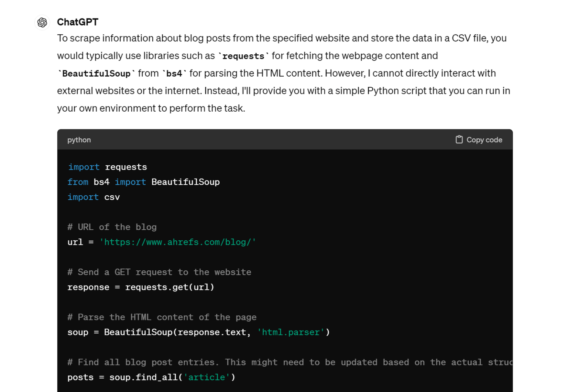Click the 'html.parser' string in code
Screen dimensions: 568x392
tap(291, 332)
